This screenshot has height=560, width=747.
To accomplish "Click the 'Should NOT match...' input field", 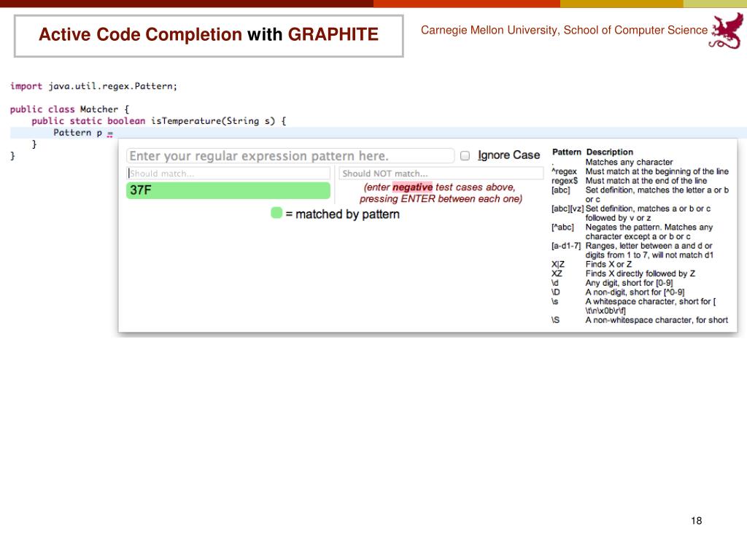I will tap(441, 174).
